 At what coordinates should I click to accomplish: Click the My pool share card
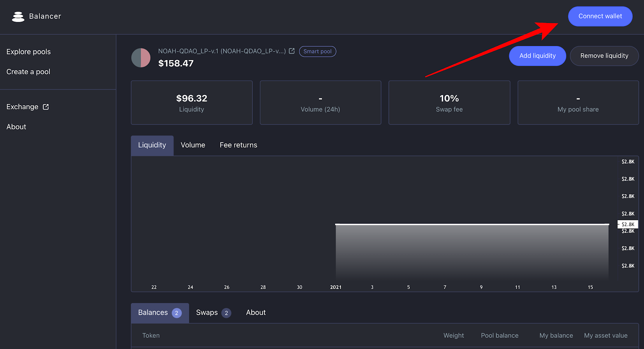pos(578,103)
